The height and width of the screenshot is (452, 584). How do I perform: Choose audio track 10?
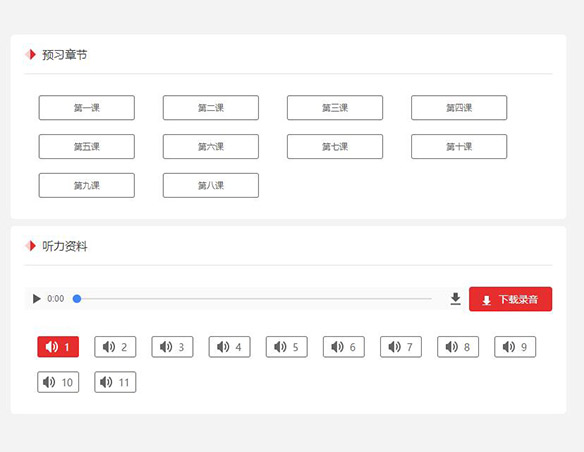pyautogui.click(x=58, y=382)
